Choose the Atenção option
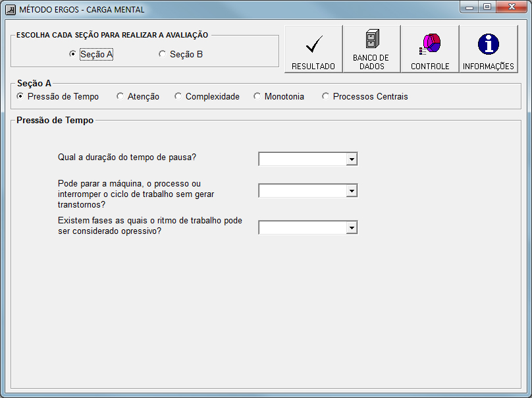Screen dimensions: 532x398 click(x=138, y=96)
